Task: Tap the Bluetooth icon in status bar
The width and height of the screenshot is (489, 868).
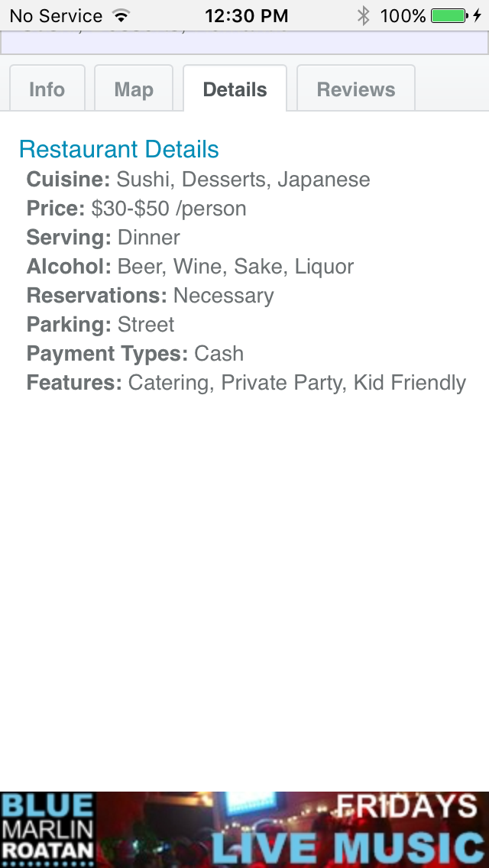Action: 364,15
